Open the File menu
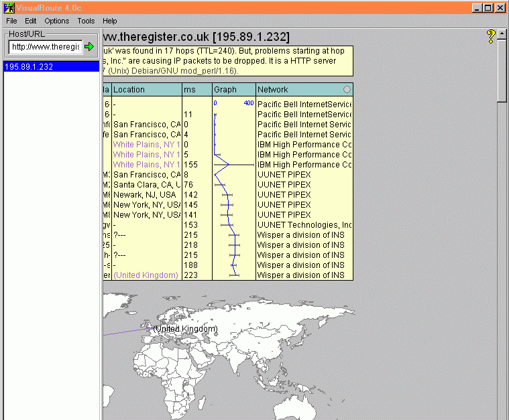The height and width of the screenshot is (420, 509). point(11,21)
